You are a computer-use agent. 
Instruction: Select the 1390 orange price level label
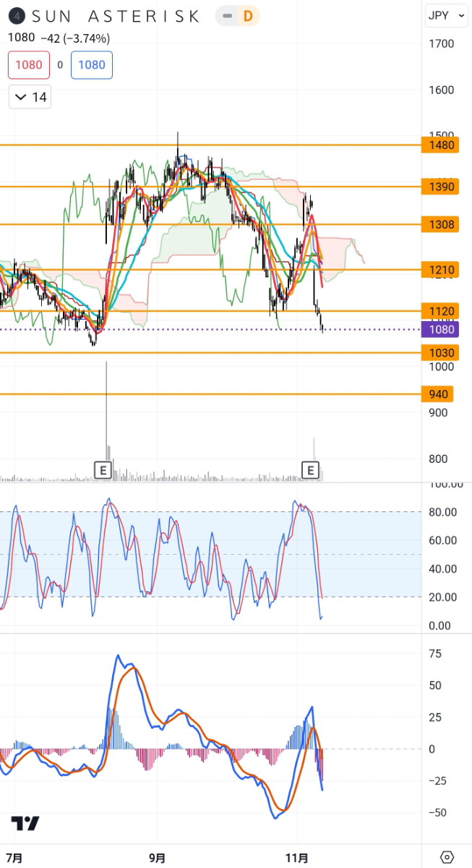[440, 187]
